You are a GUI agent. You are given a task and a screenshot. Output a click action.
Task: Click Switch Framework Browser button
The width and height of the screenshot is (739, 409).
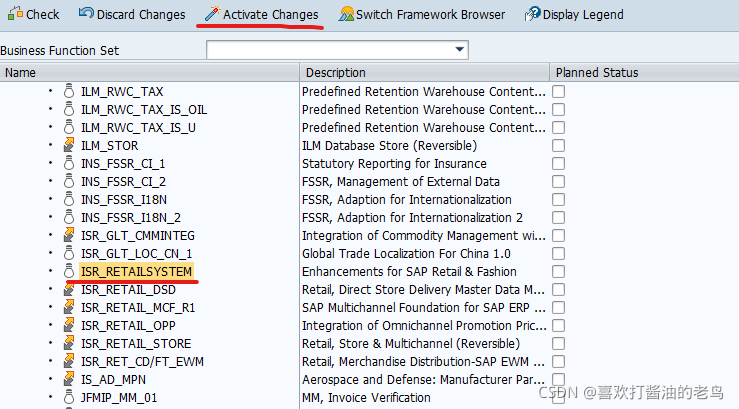pos(422,15)
